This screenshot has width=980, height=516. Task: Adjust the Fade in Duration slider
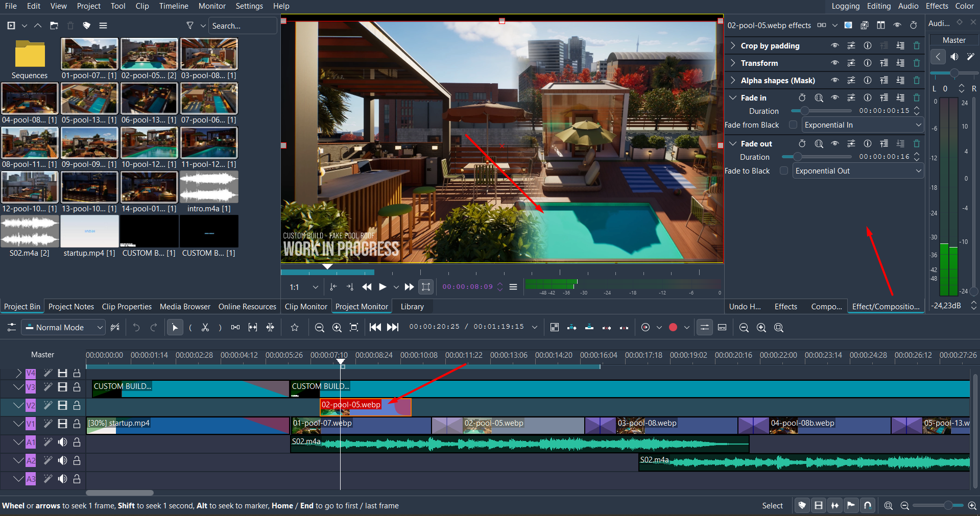click(821, 111)
